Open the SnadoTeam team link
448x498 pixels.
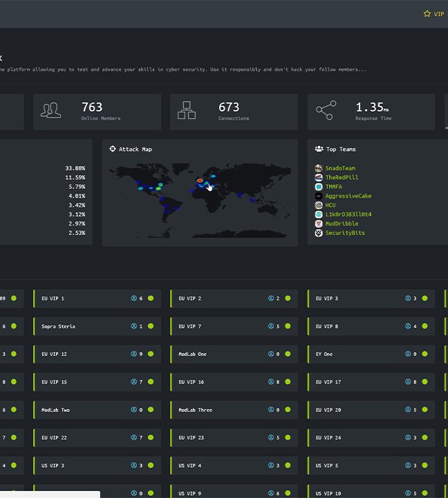pos(340,168)
